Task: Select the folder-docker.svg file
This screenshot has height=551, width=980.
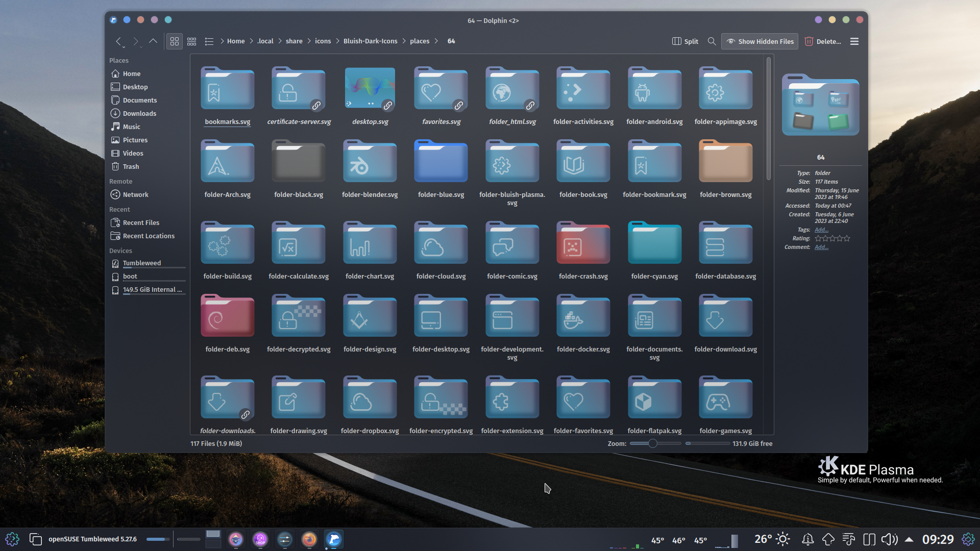Action: pyautogui.click(x=583, y=316)
